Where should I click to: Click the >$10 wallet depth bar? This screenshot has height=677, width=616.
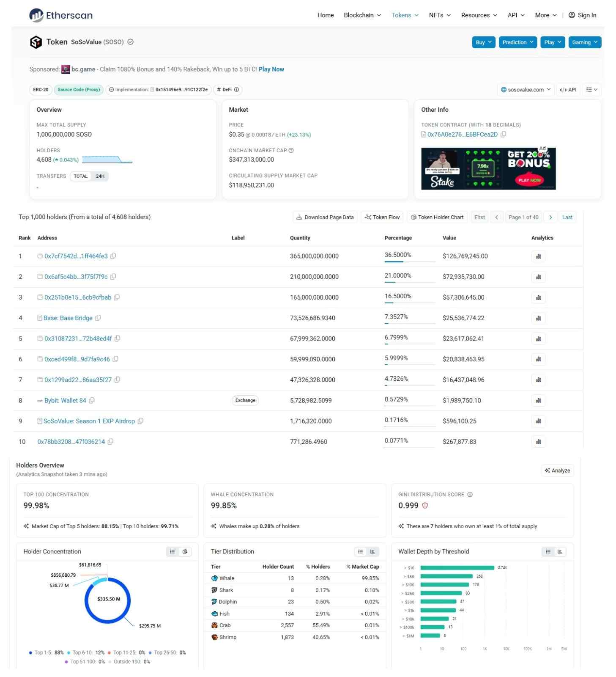(457, 568)
